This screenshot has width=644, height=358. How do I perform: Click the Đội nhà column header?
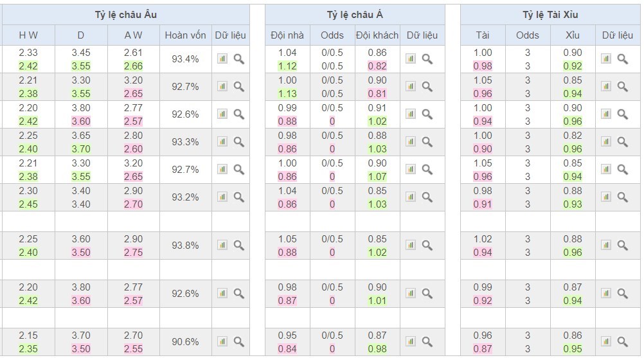pyautogui.click(x=287, y=35)
